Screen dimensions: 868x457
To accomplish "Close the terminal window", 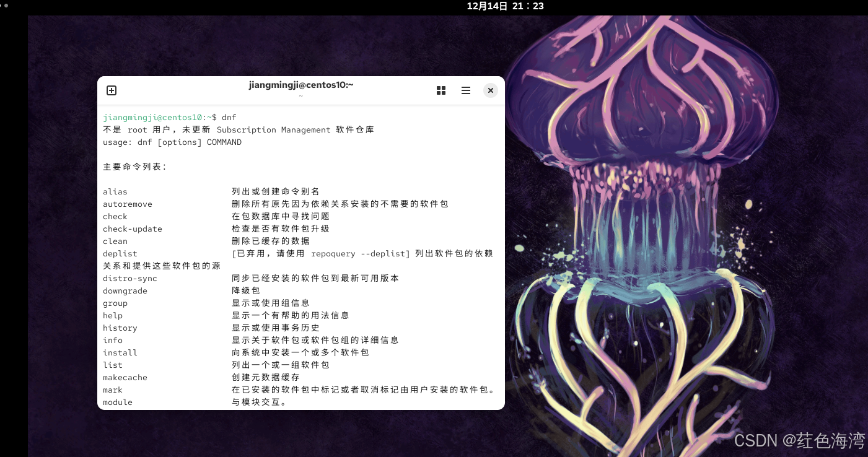I will click(490, 90).
